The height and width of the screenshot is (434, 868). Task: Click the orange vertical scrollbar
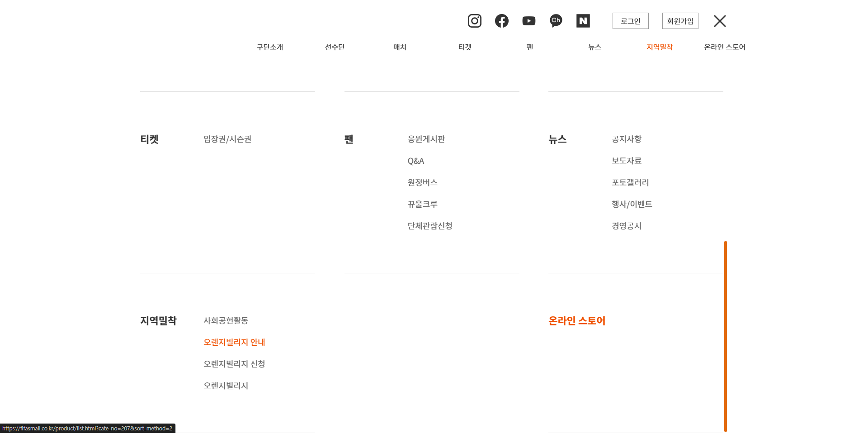coord(725,336)
